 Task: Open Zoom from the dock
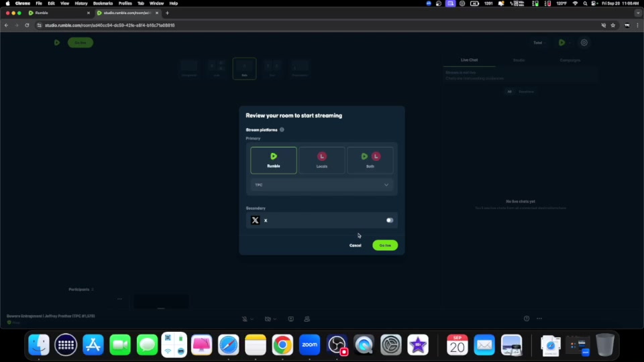(309, 345)
